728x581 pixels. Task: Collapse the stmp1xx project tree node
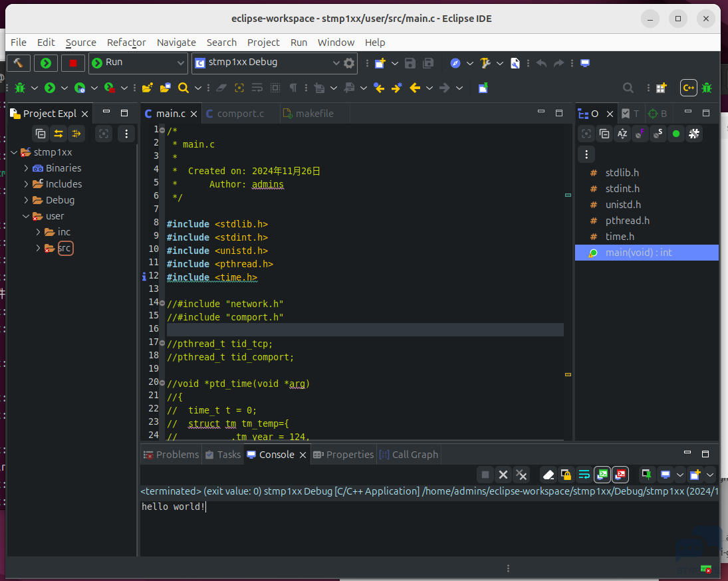click(14, 152)
